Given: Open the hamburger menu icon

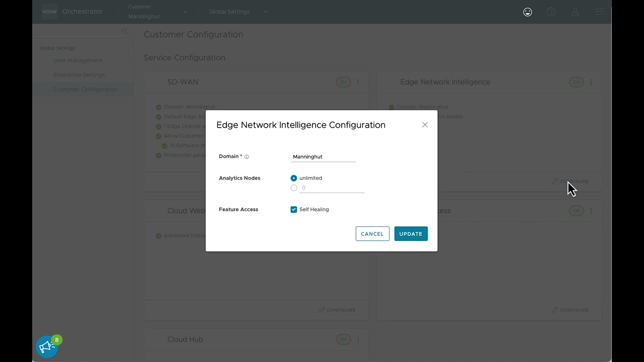Looking at the screenshot, I should [599, 12].
